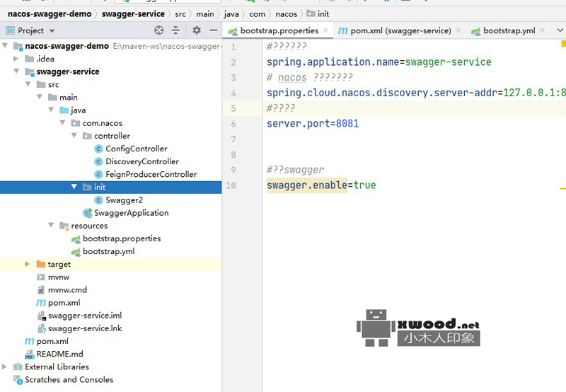Select the Swagger2 class
The height and width of the screenshot is (392, 566).
click(125, 200)
